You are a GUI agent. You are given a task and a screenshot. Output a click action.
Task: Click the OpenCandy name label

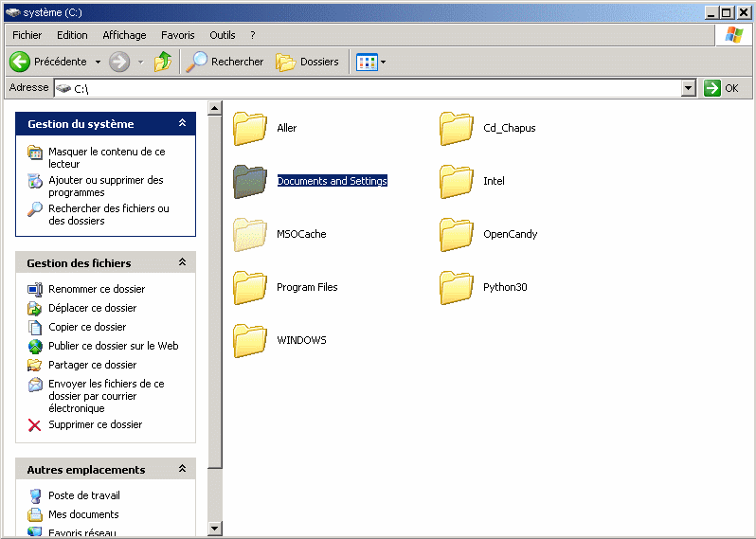(x=510, y=234)
